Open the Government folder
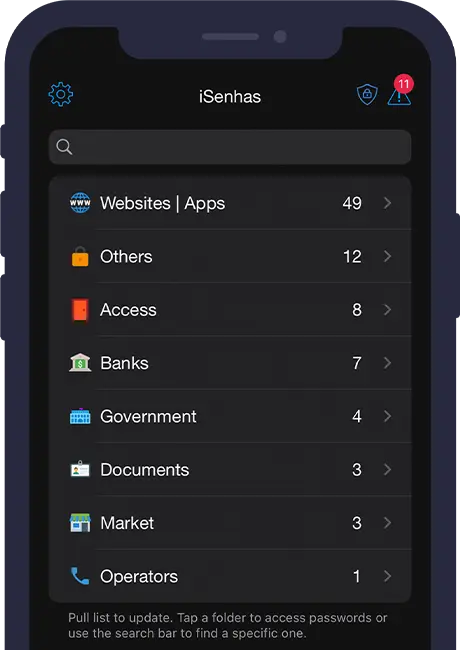Viewport: 460px width, 650px height. click(230, 416)
